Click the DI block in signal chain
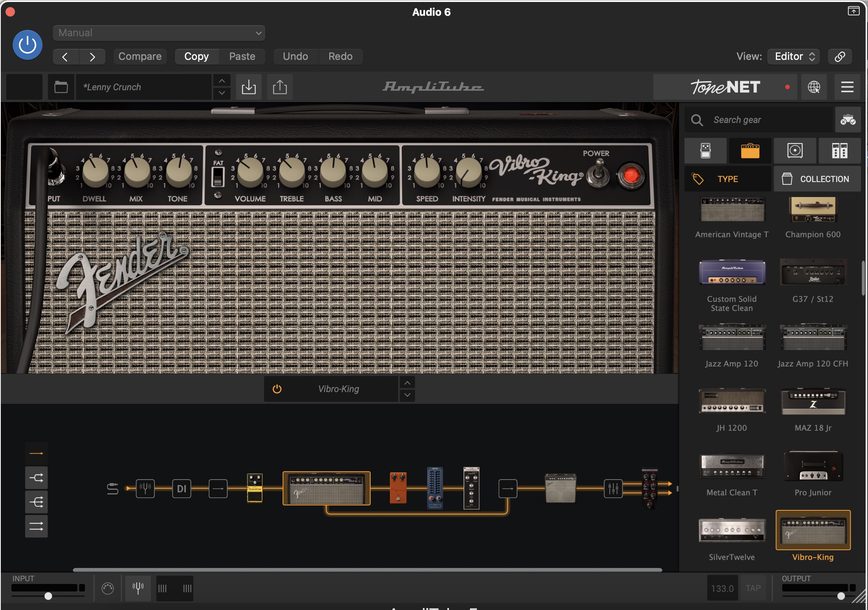 point(182,489)
